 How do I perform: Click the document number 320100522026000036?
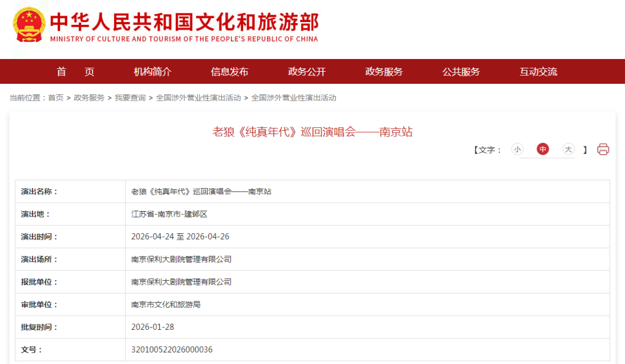click(x=172, y=350)
